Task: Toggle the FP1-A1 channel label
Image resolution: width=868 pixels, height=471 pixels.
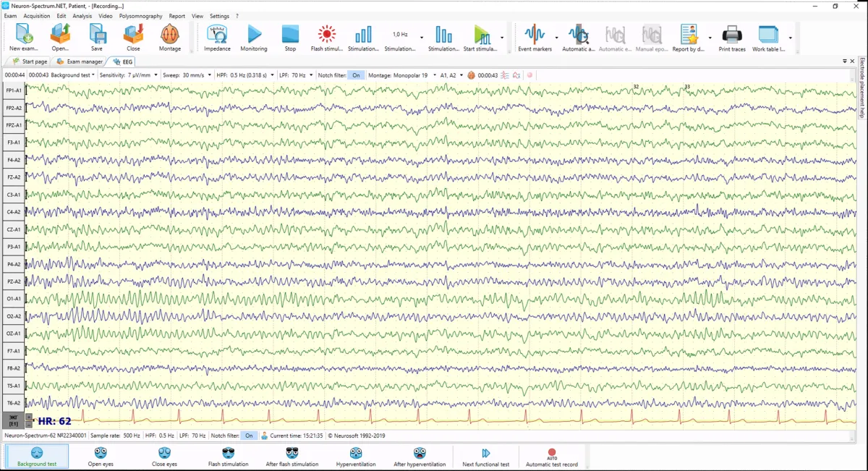Action: [x=14, y=90]
